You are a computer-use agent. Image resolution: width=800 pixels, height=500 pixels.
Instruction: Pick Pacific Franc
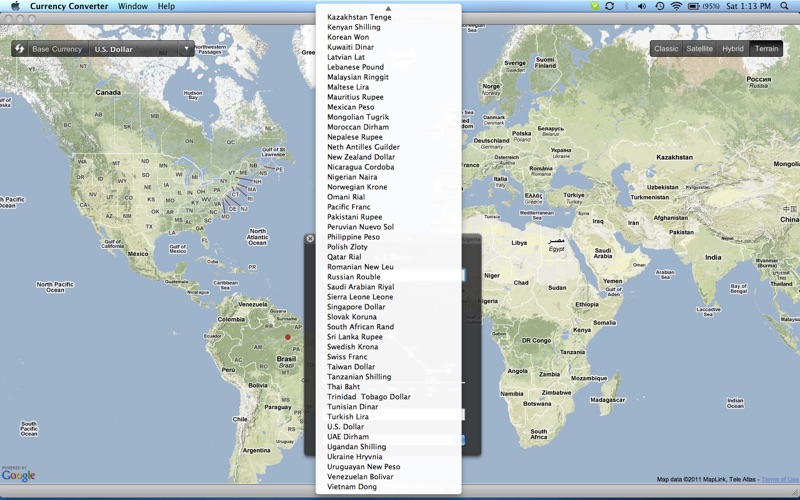tap(389, 207)
